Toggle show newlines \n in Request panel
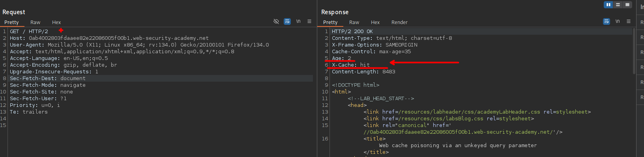The image size is (644, 157). coord(298,21)
